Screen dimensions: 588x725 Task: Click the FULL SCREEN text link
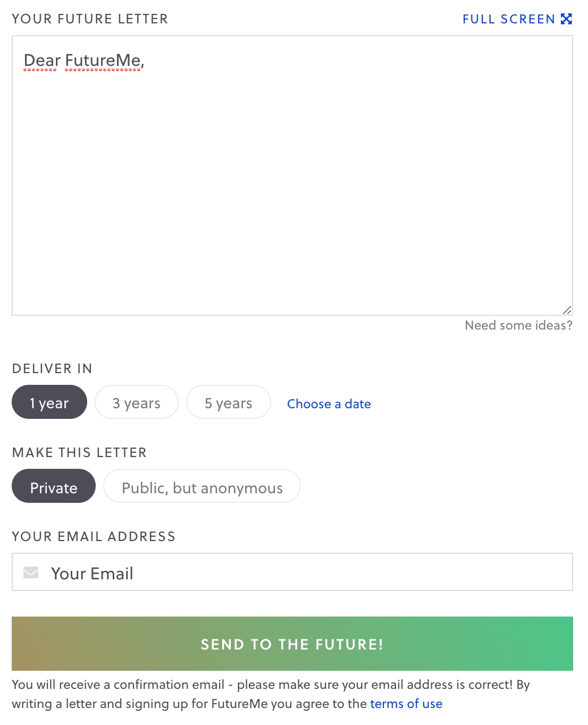tap(508, 19)
